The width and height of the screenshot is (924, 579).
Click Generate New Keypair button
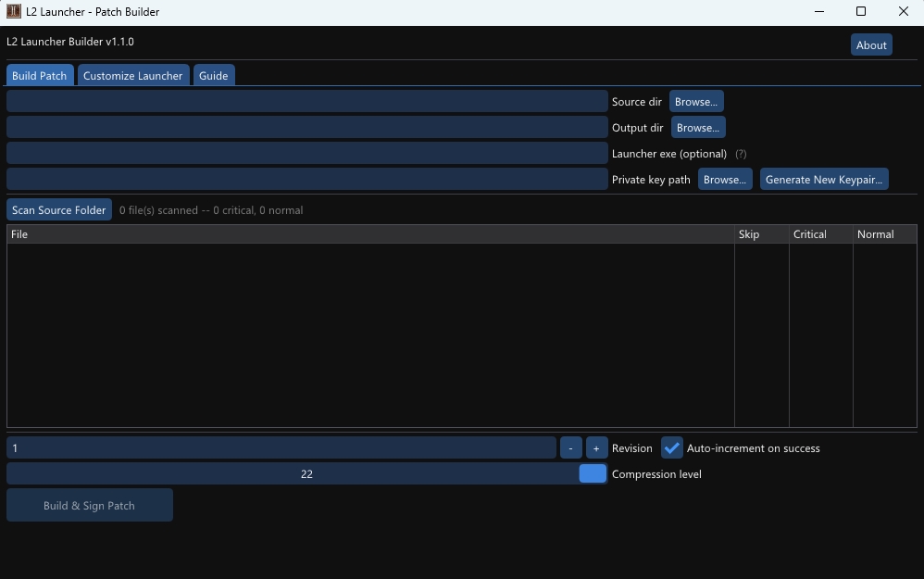[824, 179]
